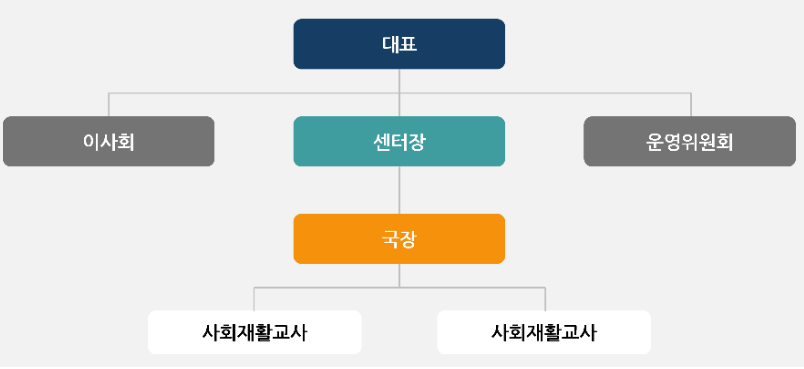This screenshot has height=369, width=804.
Task: Click the horizontal connector line below 국장
Action: tap(399, 288)
